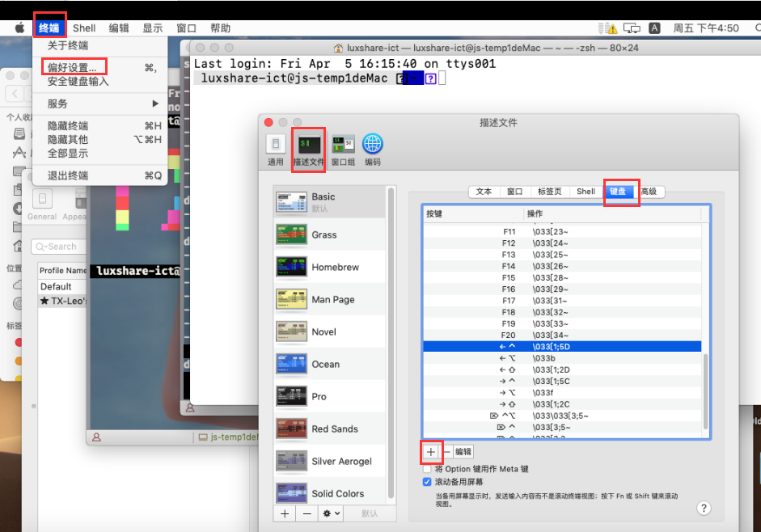
Task: Switch to the 键盘 tab
Action: coord(619,192)
